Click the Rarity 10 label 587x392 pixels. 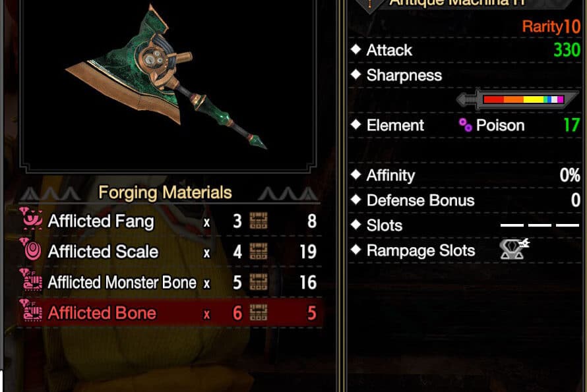click(551, 26)
